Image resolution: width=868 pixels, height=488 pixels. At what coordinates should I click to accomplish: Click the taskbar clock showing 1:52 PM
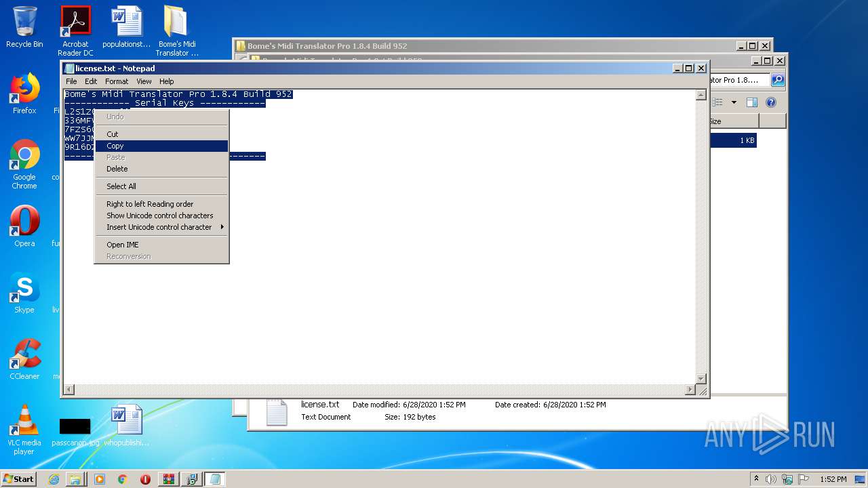[x=833, y=479]
